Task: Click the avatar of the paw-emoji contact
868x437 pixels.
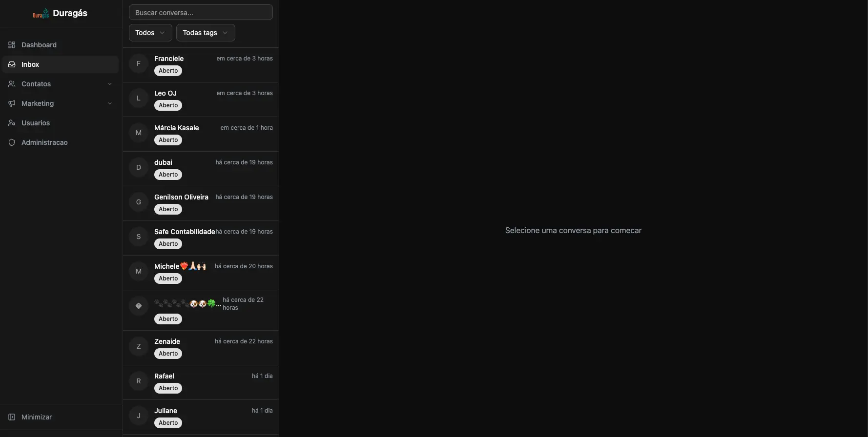Action: pyautogui.click(x=139, y=306)
